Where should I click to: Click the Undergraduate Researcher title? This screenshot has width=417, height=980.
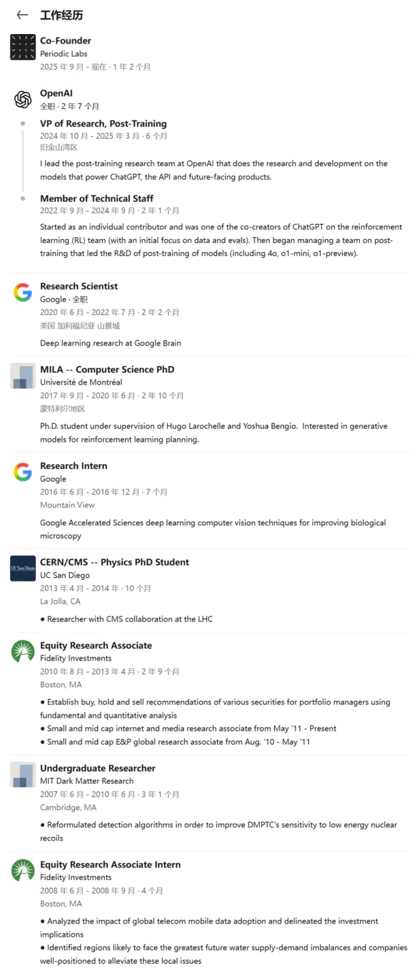click(x=98, y=768)
